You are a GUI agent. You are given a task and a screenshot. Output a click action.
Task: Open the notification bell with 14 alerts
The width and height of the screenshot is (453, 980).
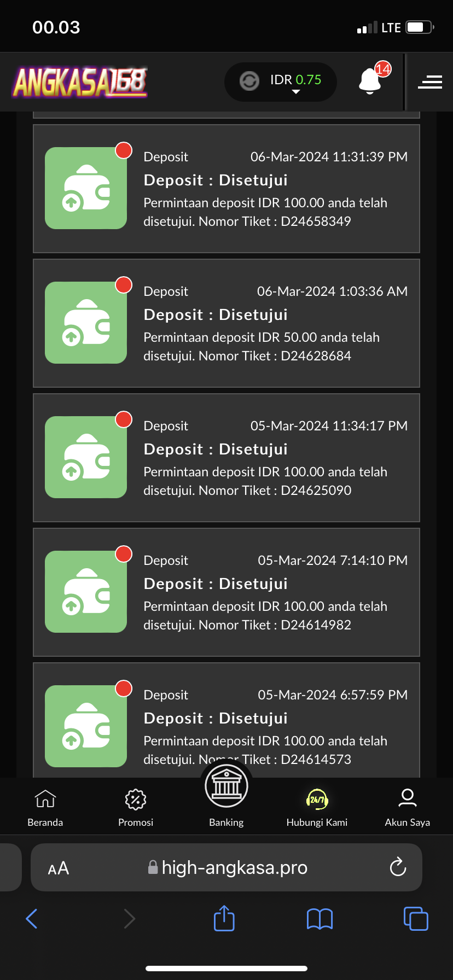[x=370, y=81]
